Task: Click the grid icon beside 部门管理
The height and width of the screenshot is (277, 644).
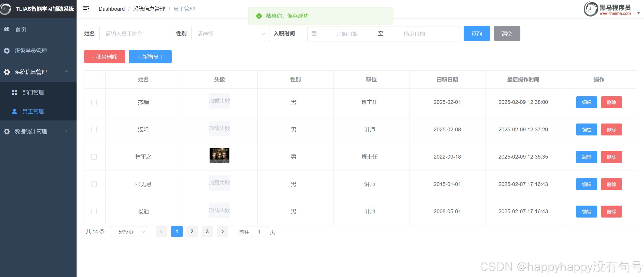Action: [14, 93]
